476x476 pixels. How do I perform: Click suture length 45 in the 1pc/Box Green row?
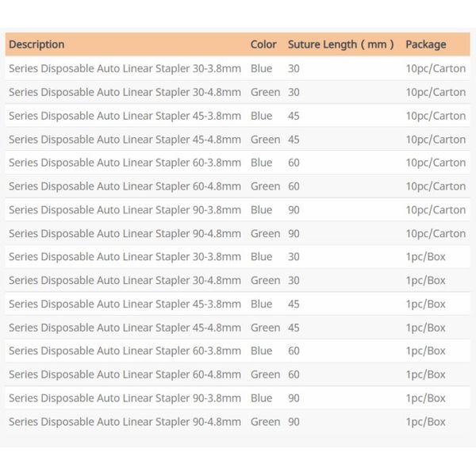pyautogui.click(x=294, y=328)
